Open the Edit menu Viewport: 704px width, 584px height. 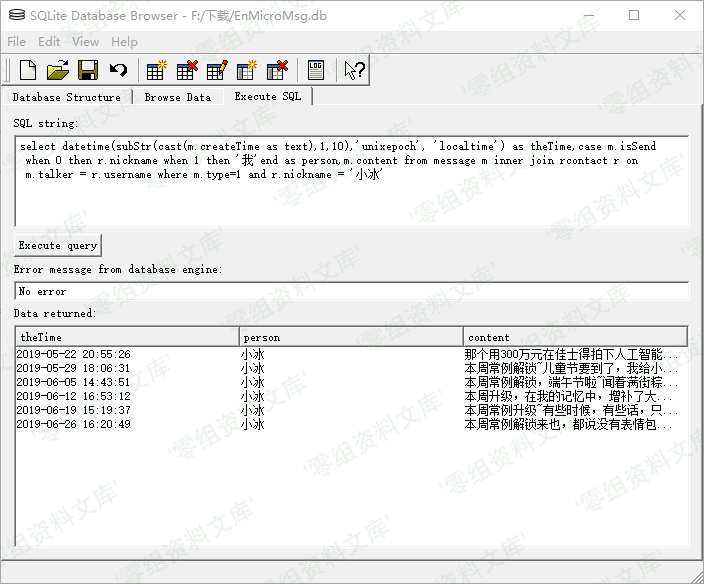(49, 41)
